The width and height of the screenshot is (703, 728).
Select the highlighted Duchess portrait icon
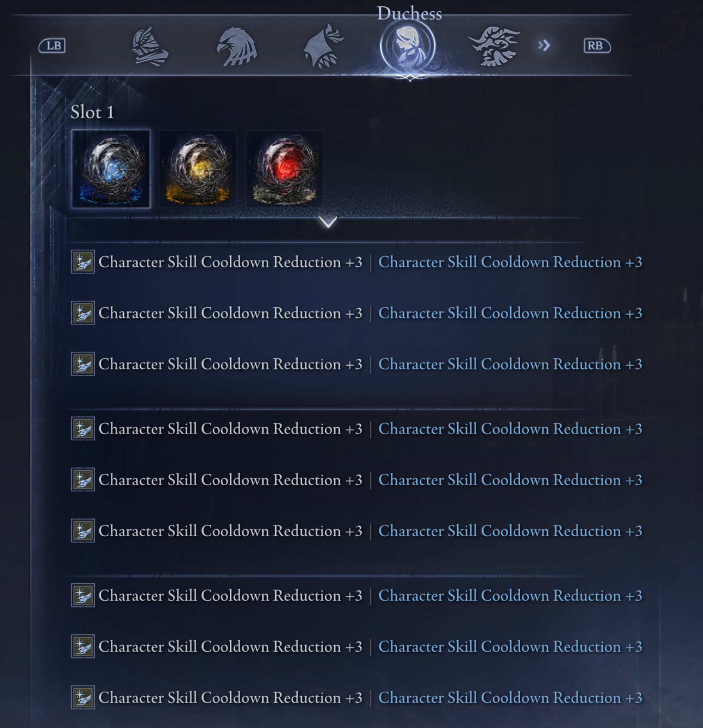click(407, 46)
